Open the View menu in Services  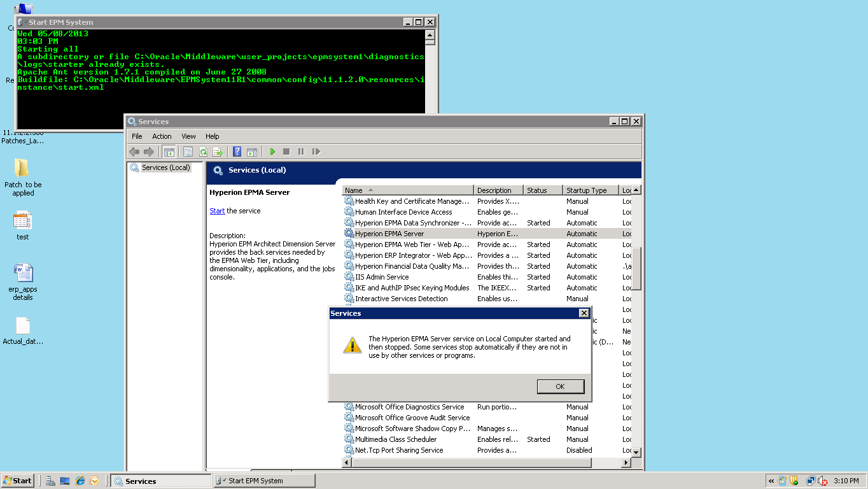click(188, 136)
